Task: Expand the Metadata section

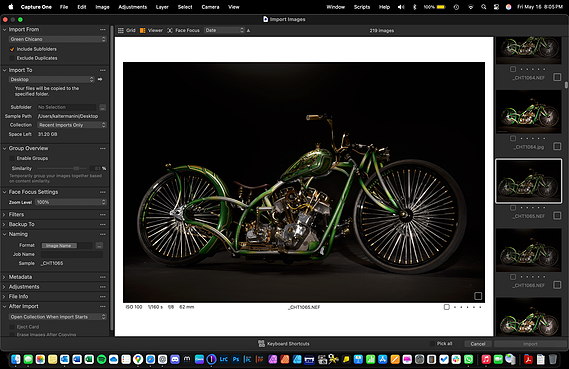Action: 4,277
